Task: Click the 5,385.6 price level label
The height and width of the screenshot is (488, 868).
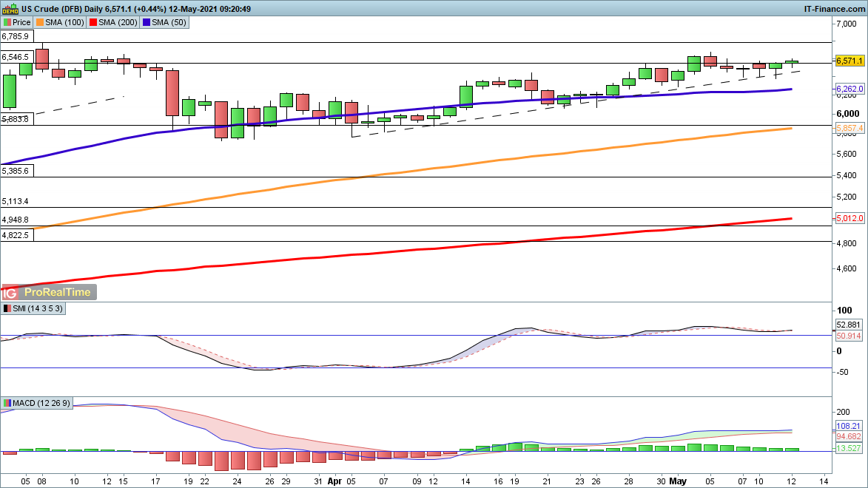Action: point(16,171)
